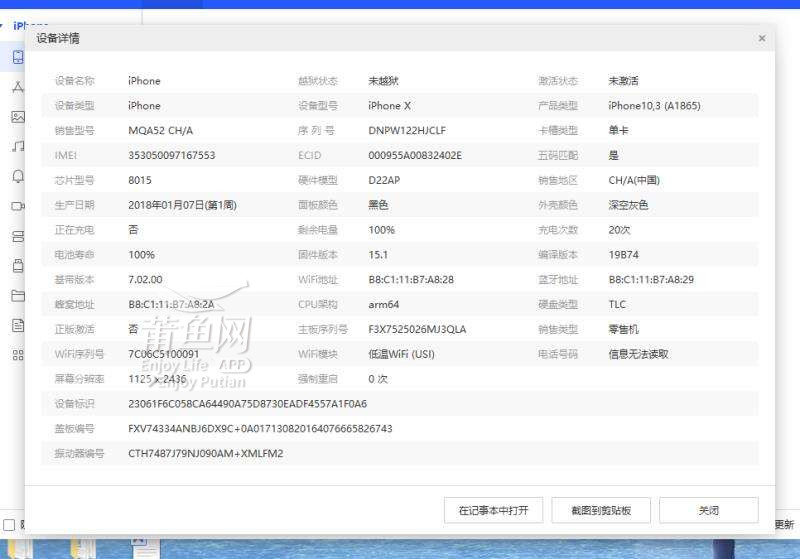Image resolution: width=800 pixels, height=559 pixels.
Task: Select WiFi serial 7C06C5100091
Action: pos(163,354)
